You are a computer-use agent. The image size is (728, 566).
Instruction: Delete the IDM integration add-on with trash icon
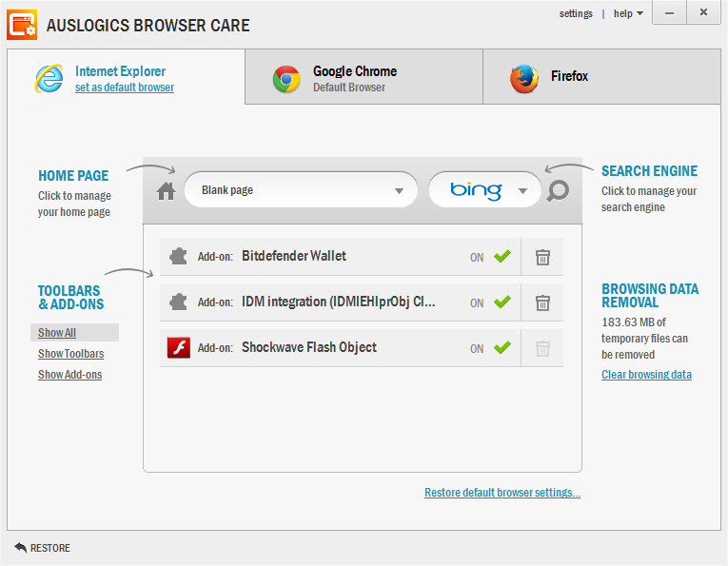pos(542,303)
